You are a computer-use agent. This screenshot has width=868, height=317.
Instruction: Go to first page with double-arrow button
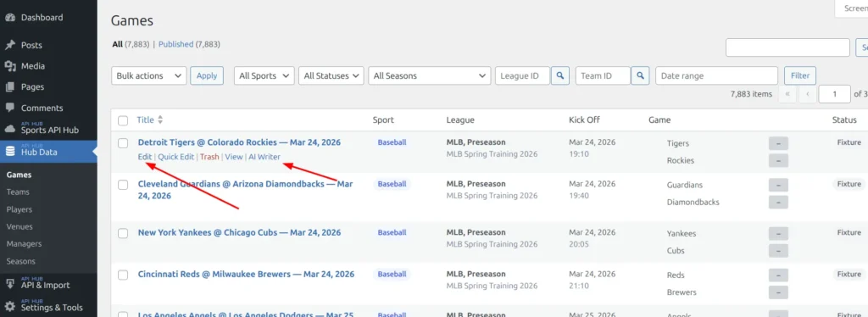point(787,94)
